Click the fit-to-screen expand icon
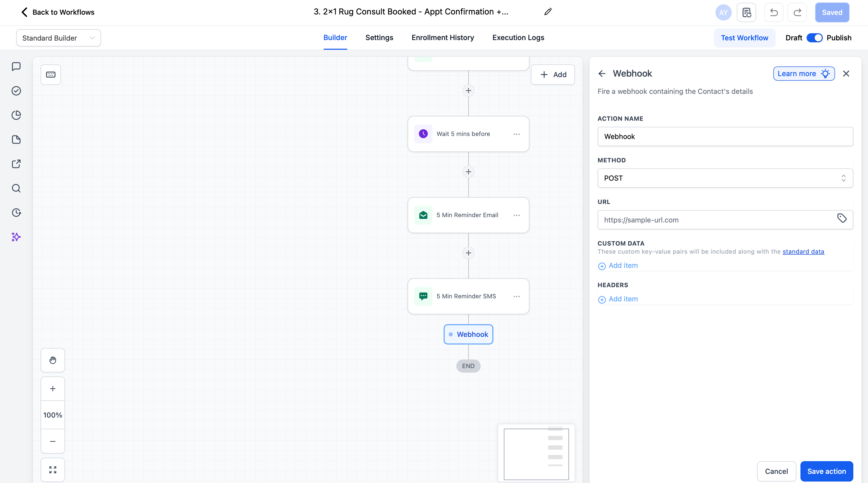 [x=53, y=470]
